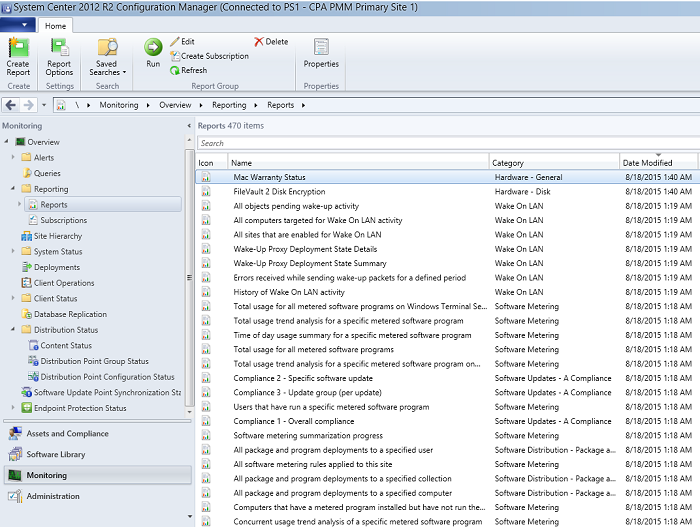700x527 pixels.
Task: Expand the Client Status folder
Action: click(13, 298)
